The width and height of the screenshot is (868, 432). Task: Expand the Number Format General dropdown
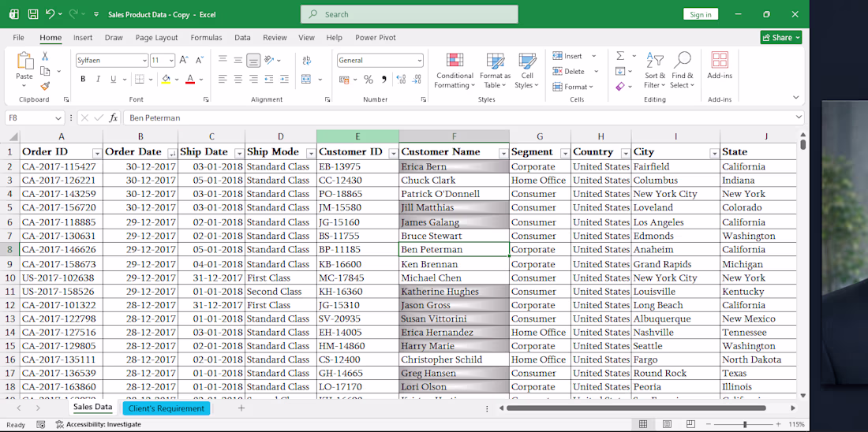(x=419, y=61)
